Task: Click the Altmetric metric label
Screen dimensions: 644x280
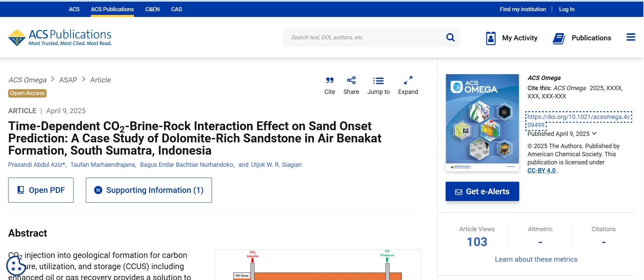Action: pos(540,229)
